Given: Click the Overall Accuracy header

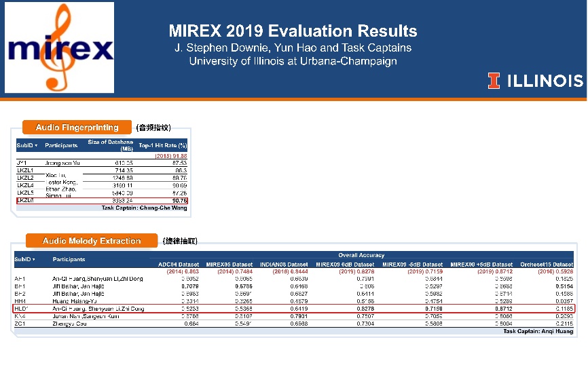Looking at the screenshot, I should pos(361,255).
